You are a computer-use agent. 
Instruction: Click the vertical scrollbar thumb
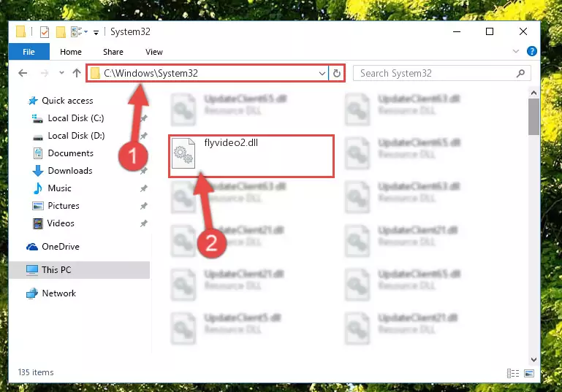pos(533,117)
